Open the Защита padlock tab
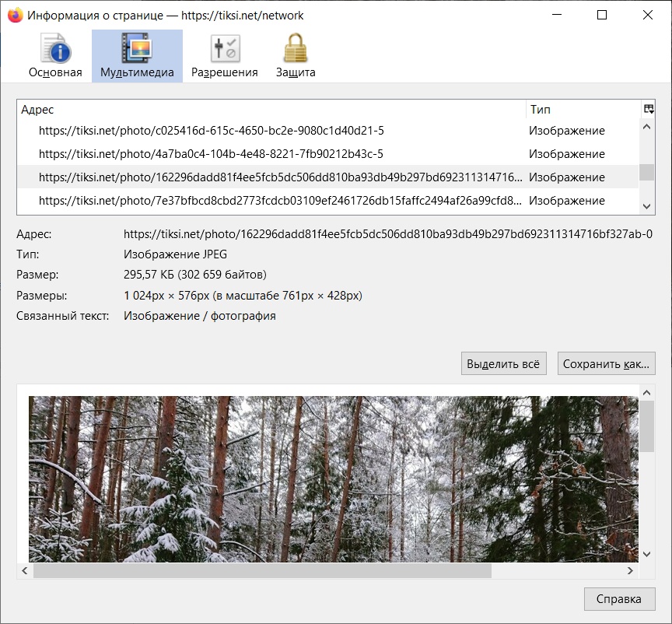672x624 pixels. (296, 49)
